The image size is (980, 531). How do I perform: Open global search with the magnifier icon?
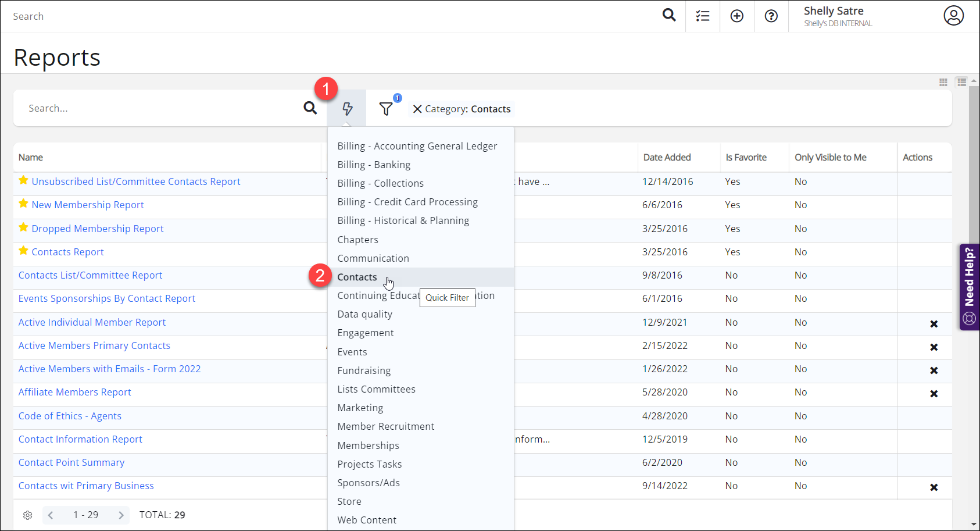668,16
